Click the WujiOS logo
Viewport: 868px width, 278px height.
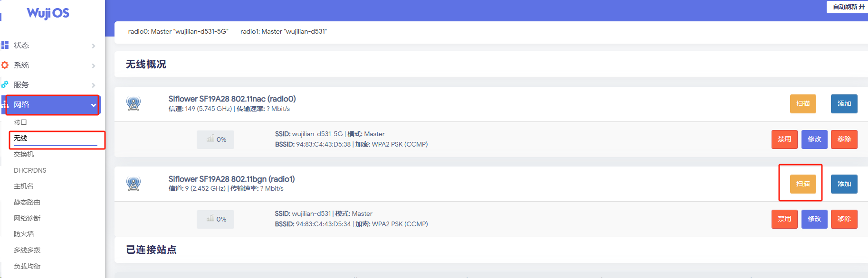pyautogui.click(x=48, y=13)
